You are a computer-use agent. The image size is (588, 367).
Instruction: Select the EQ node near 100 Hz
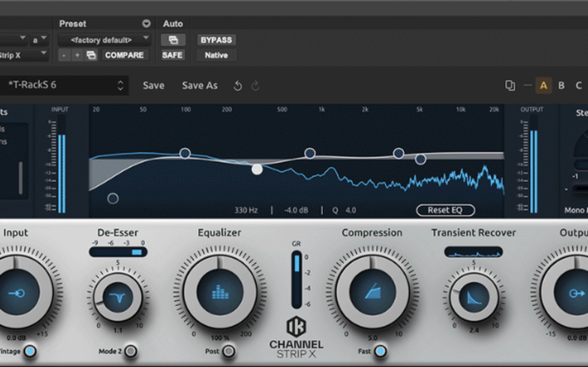[x=185, y=153]
